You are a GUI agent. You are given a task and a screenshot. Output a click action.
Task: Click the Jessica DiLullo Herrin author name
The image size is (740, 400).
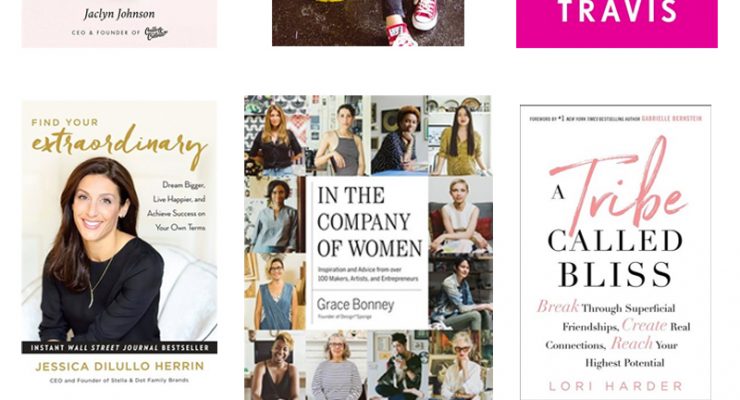[120, 366]
